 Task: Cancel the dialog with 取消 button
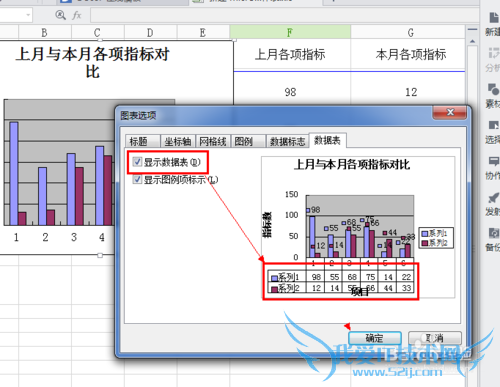pos(435,338)
